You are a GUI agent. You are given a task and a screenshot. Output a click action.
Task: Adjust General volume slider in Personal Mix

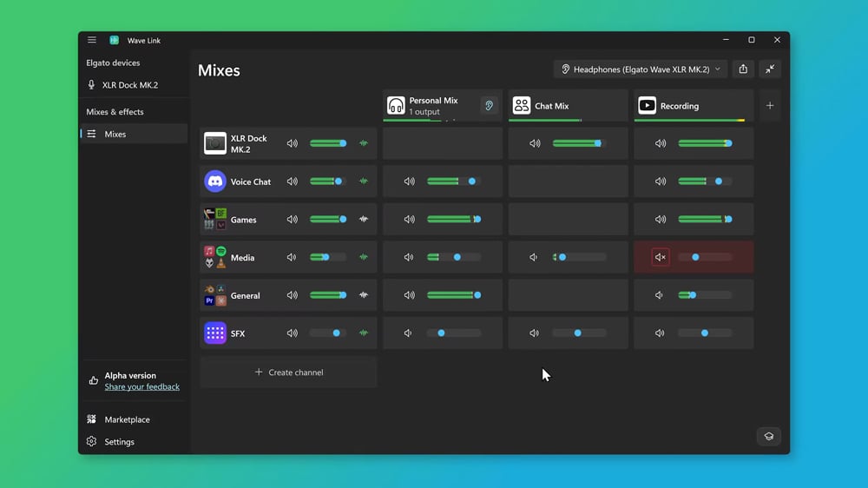(x=454, y=295)
